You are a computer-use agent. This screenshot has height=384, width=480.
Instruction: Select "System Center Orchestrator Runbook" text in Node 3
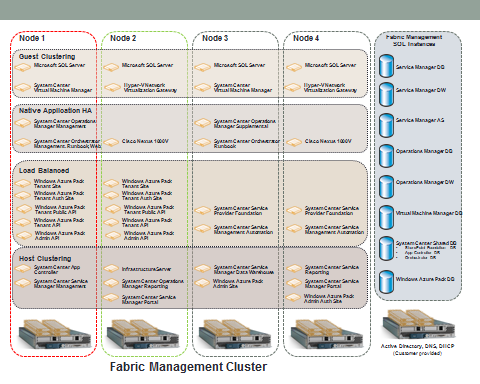coord(247,144)
